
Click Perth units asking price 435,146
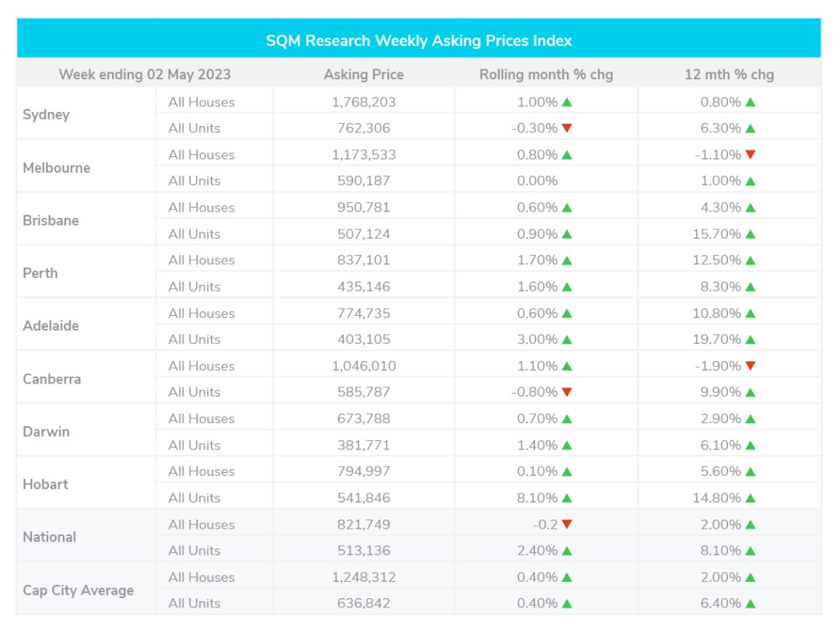(364, 286)
